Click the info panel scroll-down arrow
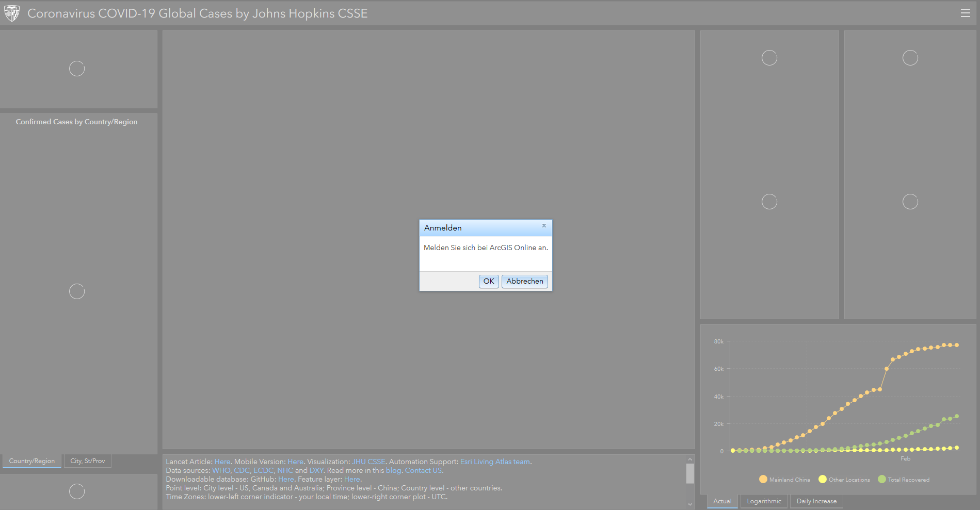Image resolution: width=980 pixels, height=510 pixels. [x=690, y=504]
